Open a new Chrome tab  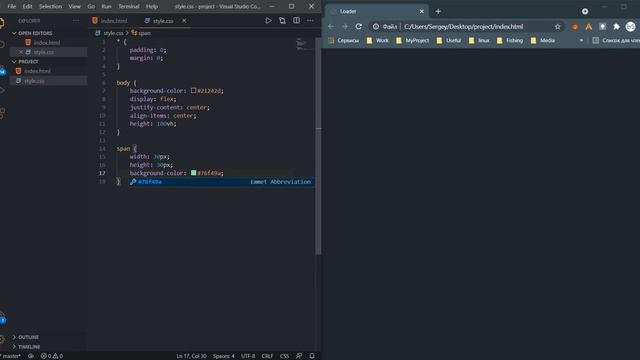click(x=438, y=11)
